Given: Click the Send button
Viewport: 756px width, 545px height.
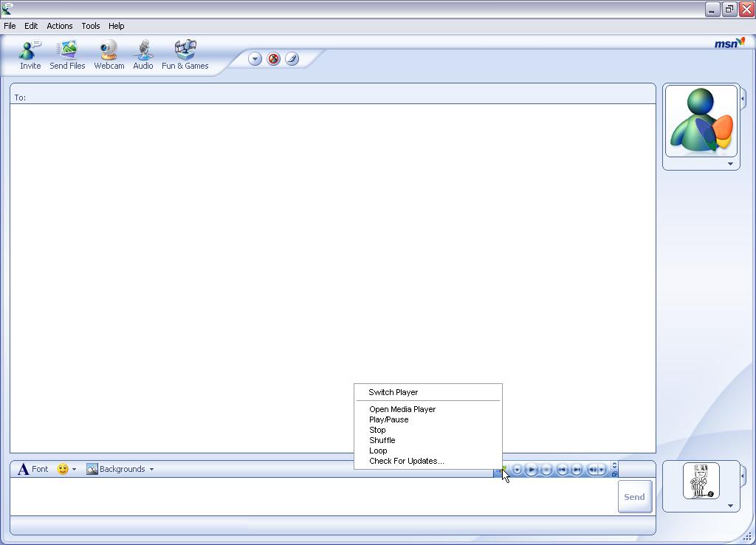Looking at the screenshot, I should click(634, 497).
